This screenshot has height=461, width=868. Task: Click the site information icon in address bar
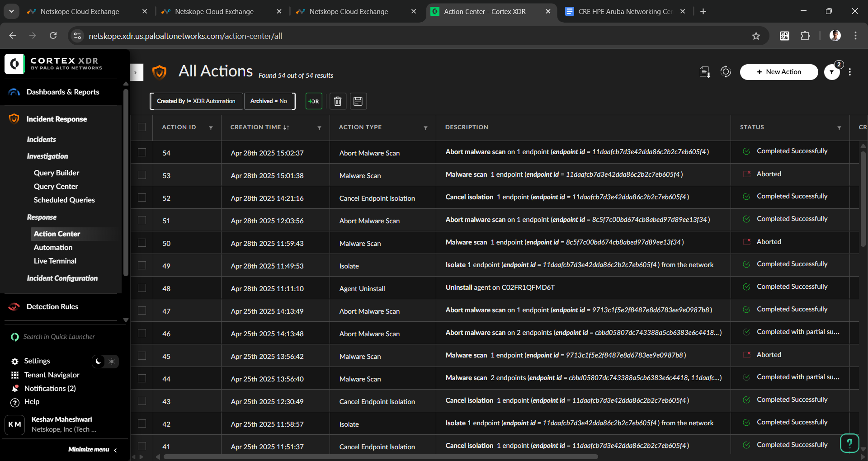click(x=78, y=36)
